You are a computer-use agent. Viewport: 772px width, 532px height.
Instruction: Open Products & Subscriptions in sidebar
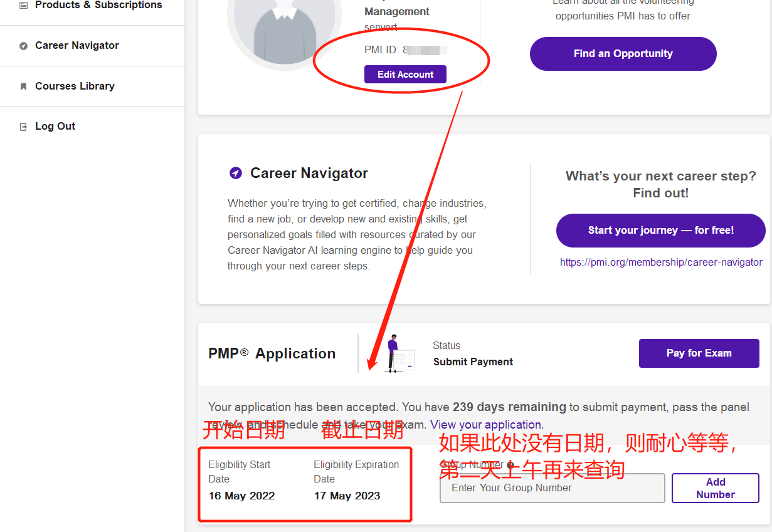tap(98, 5)
